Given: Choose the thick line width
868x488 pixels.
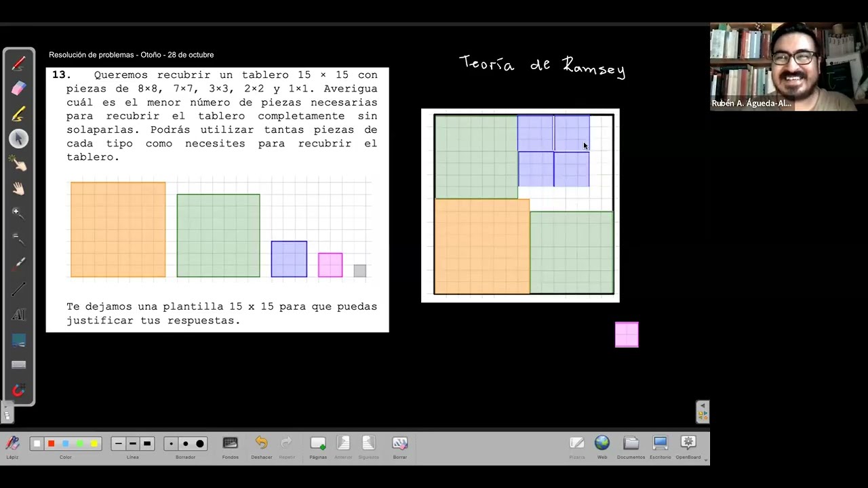Looking at the screenshot, I should point(146,444).
